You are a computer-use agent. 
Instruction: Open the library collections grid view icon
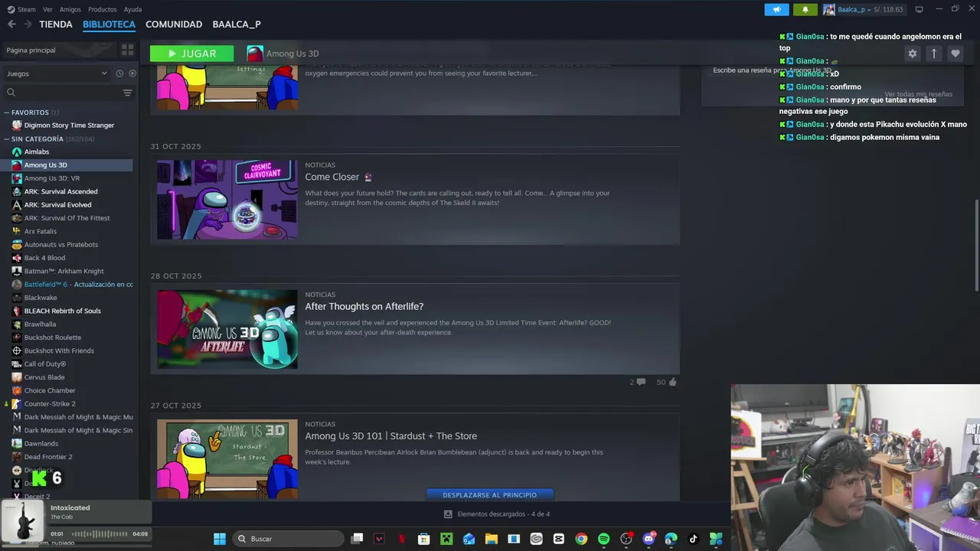coord(127,50)
